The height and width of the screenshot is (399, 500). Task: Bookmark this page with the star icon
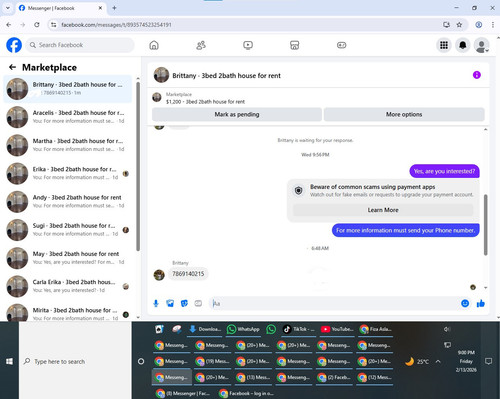[459, 25]
